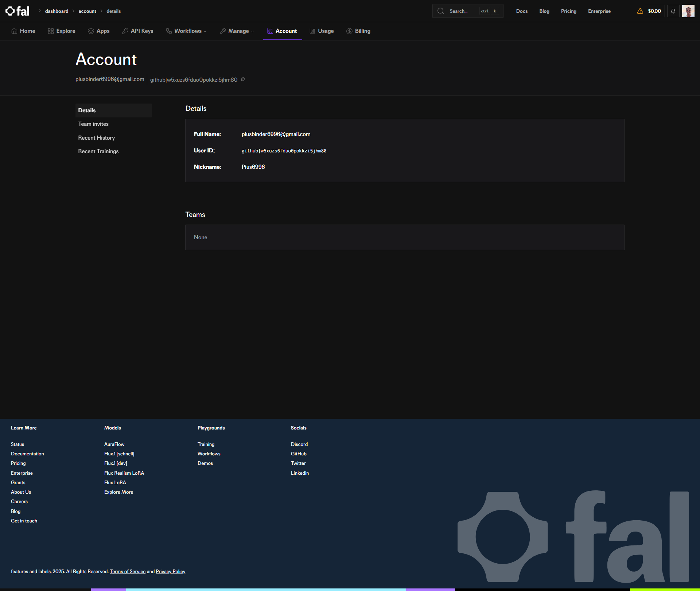Open the notifications bell
Viewport: 700px width, 591px height.
point(673,11)
